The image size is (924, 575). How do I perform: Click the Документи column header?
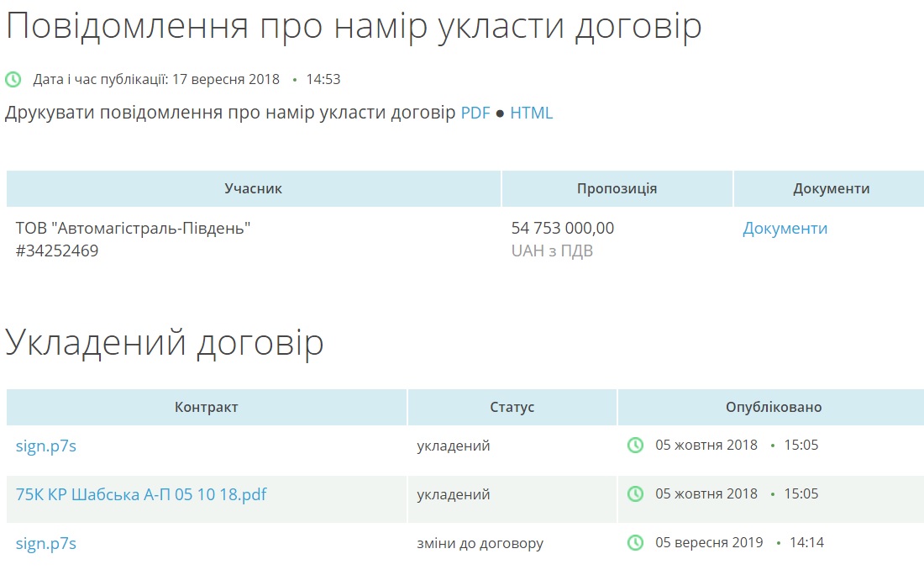click(831, 188)
